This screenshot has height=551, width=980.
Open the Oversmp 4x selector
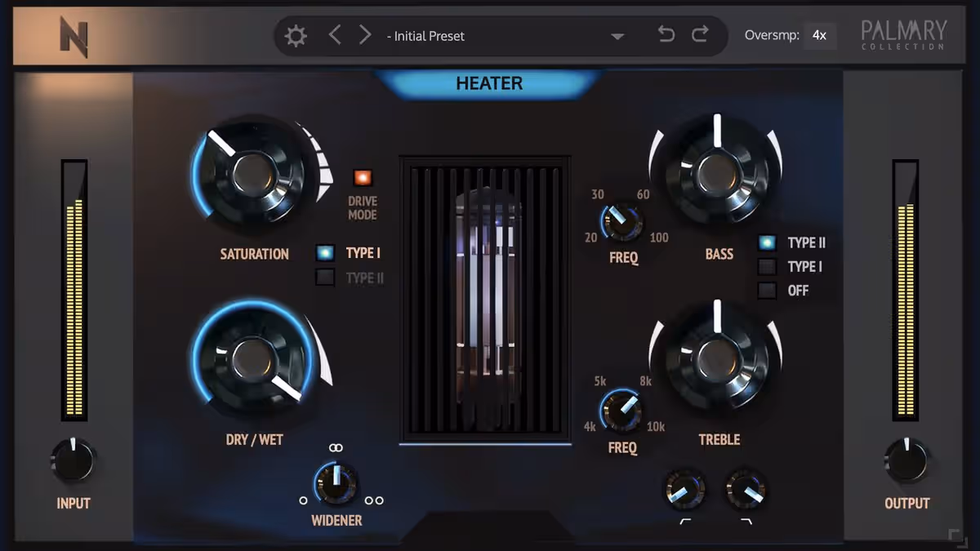click(819, 36)
